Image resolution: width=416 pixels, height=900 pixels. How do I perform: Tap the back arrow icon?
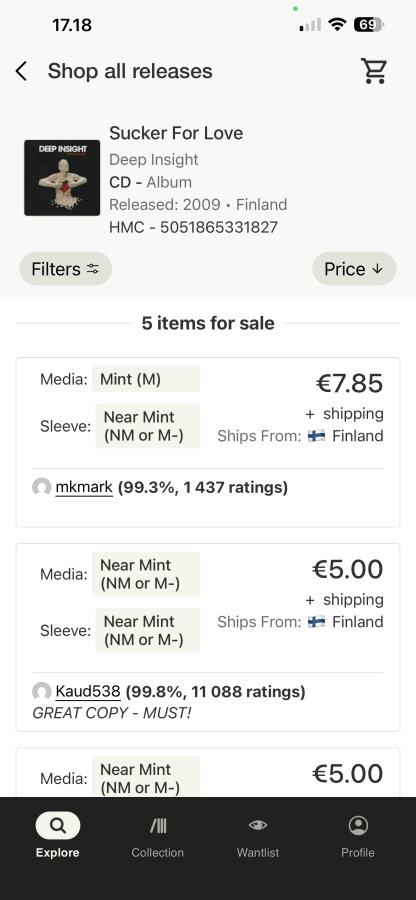coord(21,71)
